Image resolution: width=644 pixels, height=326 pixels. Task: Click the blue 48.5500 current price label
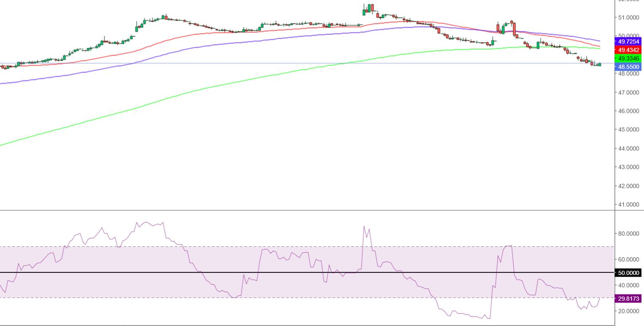click(x=628, y=67)
